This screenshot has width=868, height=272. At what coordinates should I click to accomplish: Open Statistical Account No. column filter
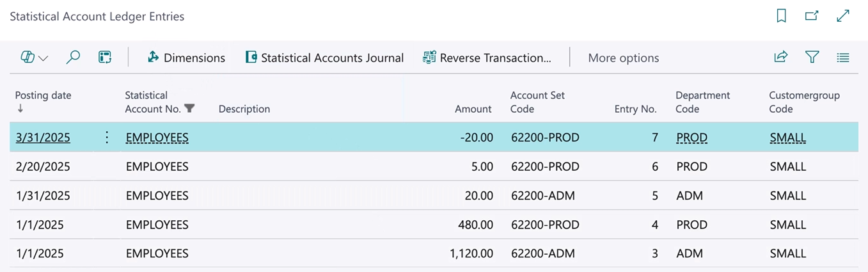click(x=189, y=109)
